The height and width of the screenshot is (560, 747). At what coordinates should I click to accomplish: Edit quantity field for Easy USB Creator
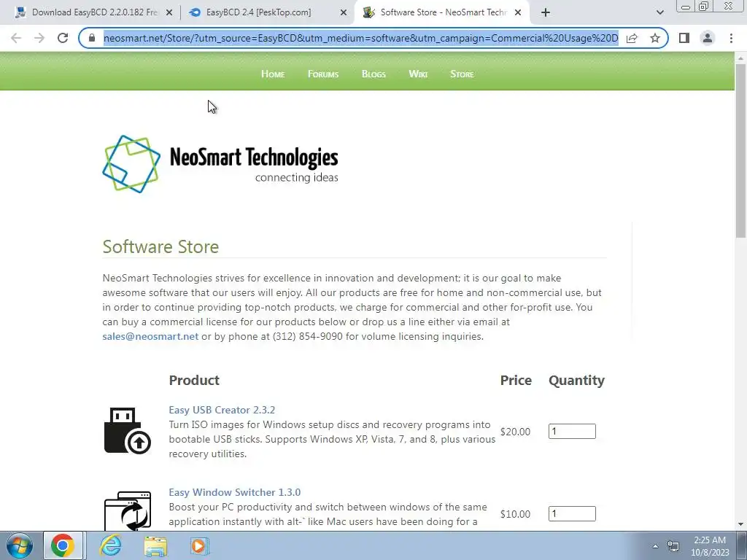coord(572,431)
